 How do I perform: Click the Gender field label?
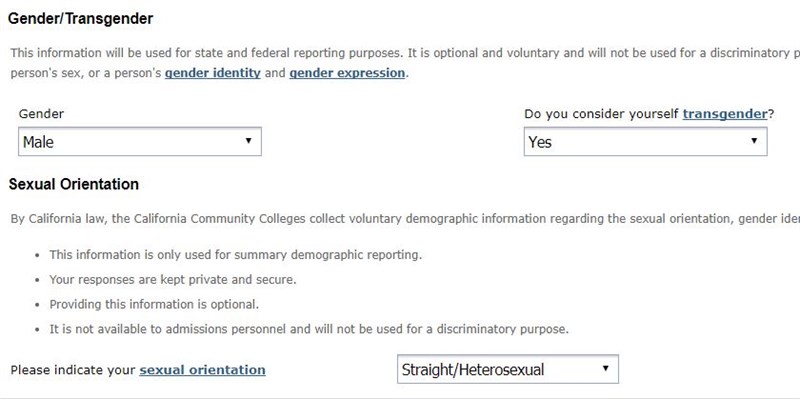point(41,114)
